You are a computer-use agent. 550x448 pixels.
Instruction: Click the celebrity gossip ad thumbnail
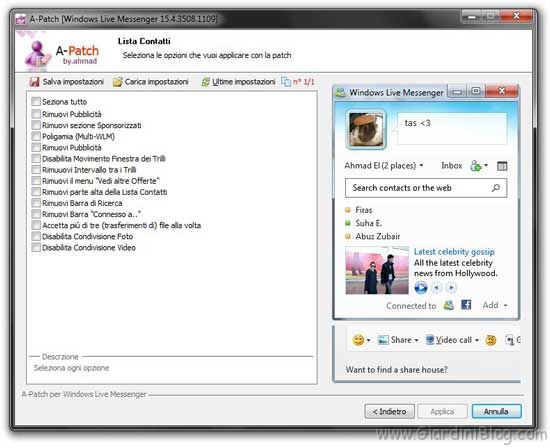(x=377, y=270)
